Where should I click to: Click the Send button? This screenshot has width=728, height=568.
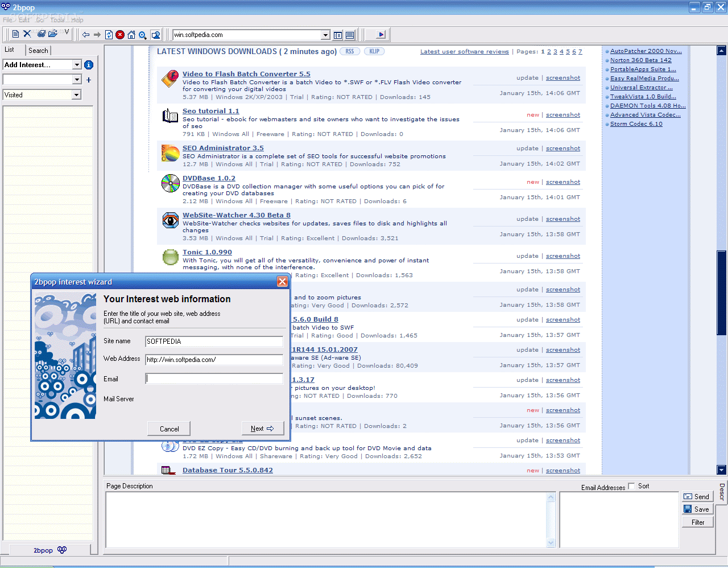click(x=697, y=496)
